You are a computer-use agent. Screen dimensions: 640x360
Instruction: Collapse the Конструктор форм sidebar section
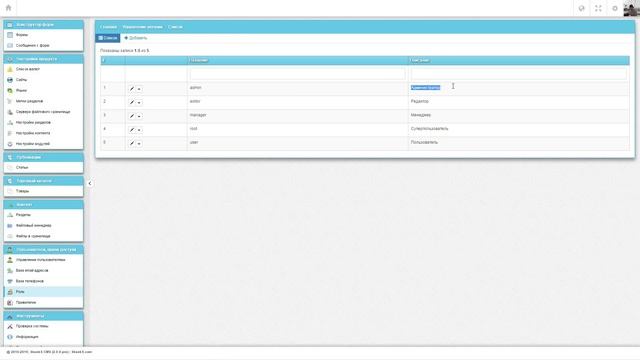(x=43, y=24)
